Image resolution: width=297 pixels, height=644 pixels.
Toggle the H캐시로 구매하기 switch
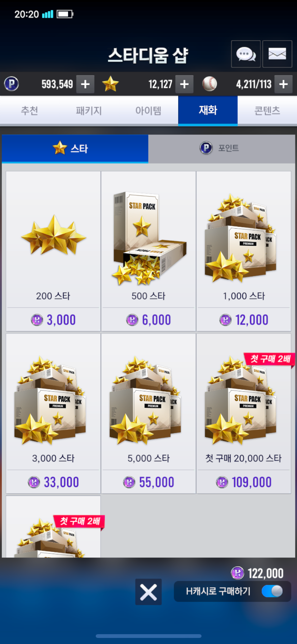272,591
